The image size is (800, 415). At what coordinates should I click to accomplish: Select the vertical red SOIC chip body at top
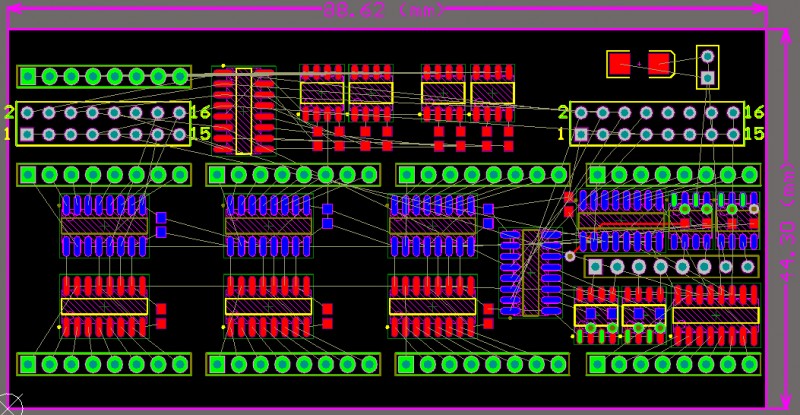pyautogui.click(x=243, y=111)
